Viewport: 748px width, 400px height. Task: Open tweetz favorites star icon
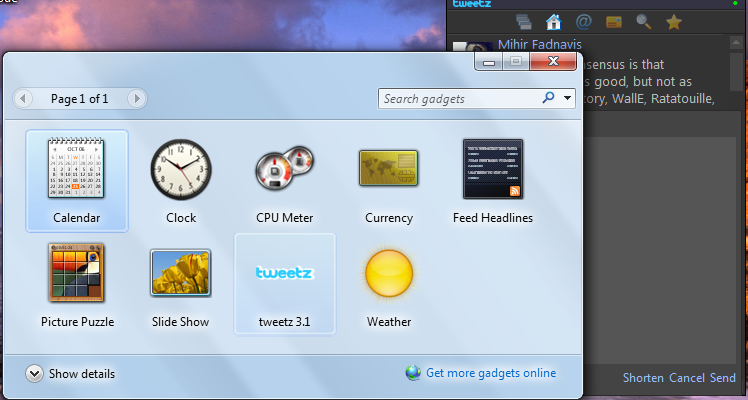(x=674, y=22)
